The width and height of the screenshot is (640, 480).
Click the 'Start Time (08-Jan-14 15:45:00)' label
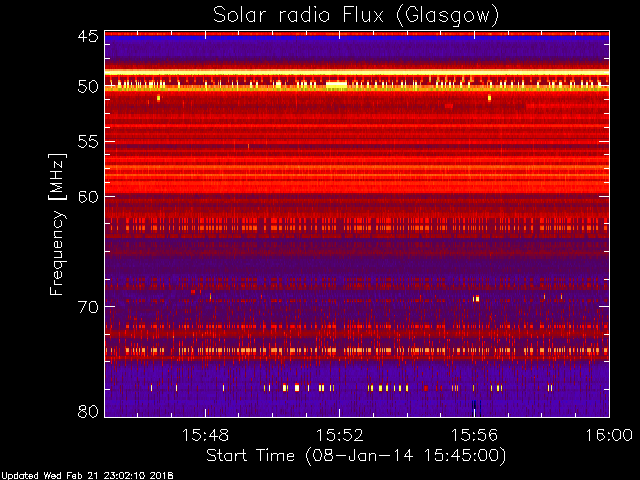pos(356,456)
